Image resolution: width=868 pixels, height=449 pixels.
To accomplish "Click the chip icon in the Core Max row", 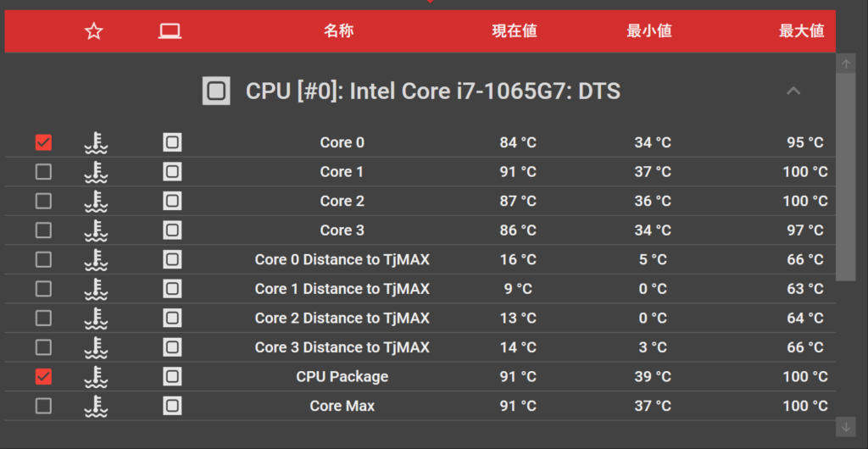I will 172,406.
